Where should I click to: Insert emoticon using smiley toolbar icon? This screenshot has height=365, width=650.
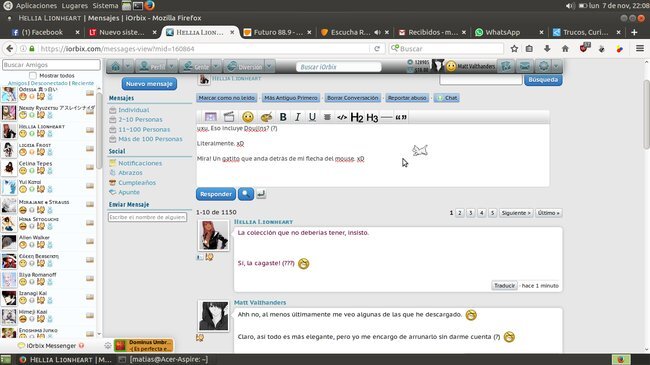point(248,117)
